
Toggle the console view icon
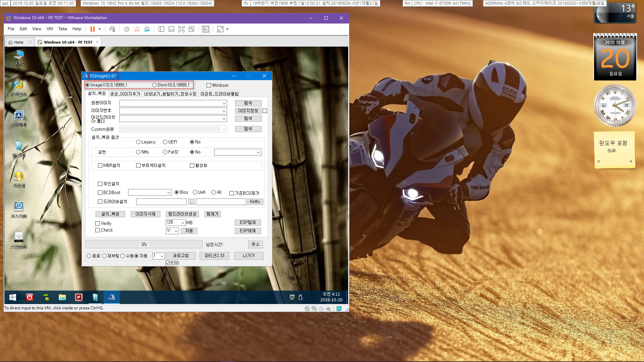(206, 29)
